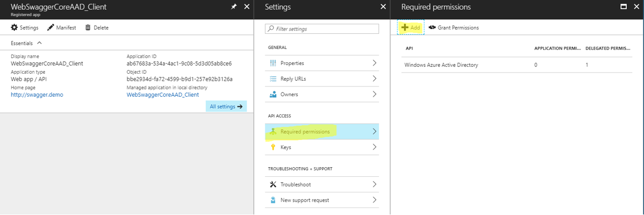The width and height of the screenshot is (644, 215).
Task: Click the Reply URLs list icon
Action: pos(273,78)
